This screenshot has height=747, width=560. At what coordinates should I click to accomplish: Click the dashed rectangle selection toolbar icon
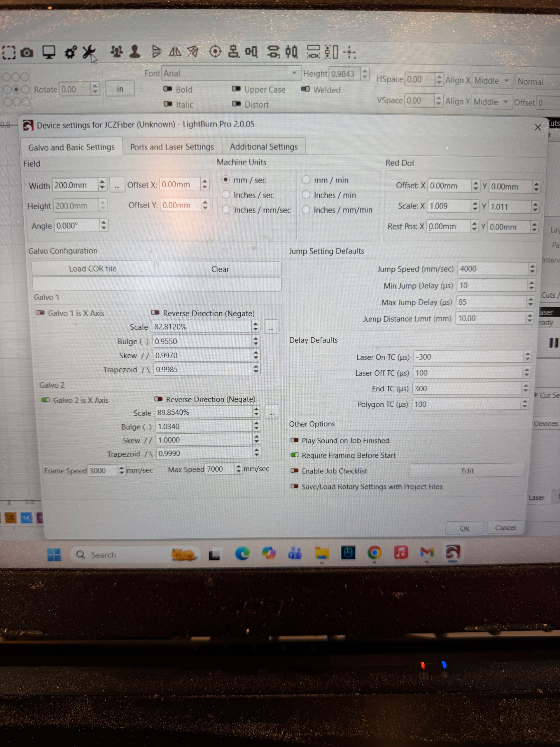point(9,53)
